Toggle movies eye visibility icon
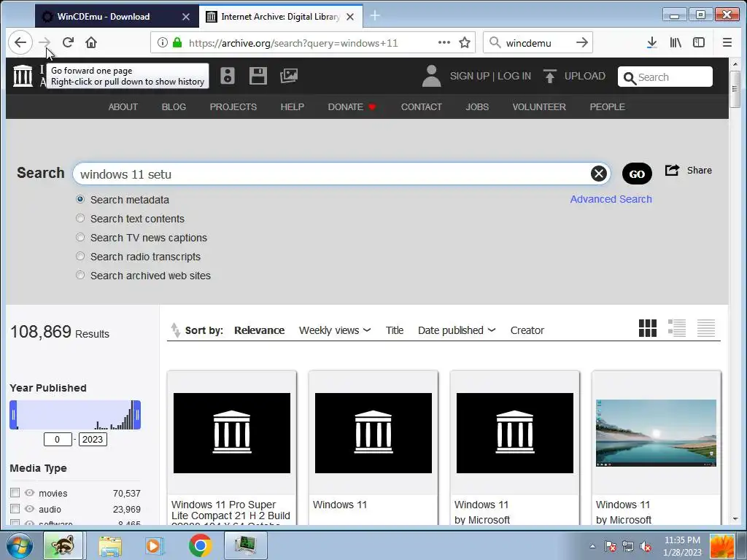Screen dimensions: 747x560 [29, 492]
